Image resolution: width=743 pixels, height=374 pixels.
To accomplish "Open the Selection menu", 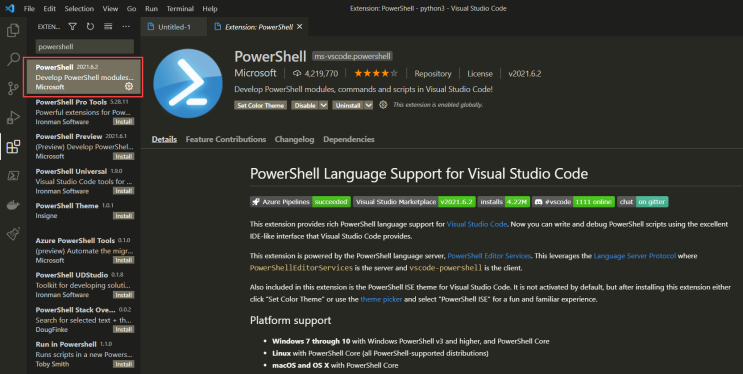I will click(x=79, y=9).
